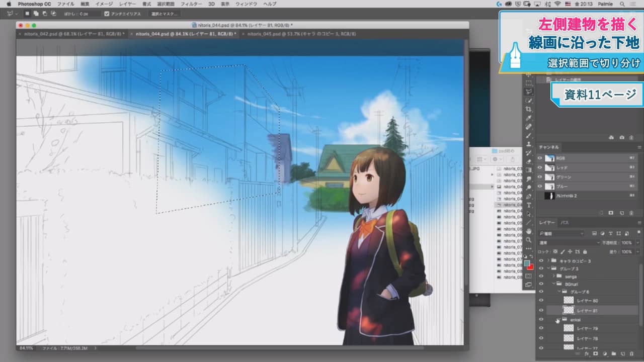Toggle the anti-alias checkbox
644x362 pixels.
click(x=107, y=14)
